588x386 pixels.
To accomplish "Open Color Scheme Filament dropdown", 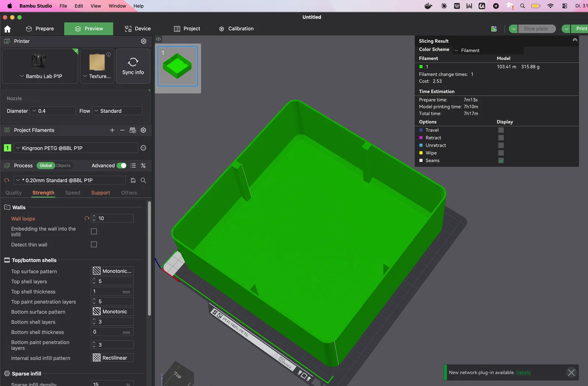I will point(488,50).
